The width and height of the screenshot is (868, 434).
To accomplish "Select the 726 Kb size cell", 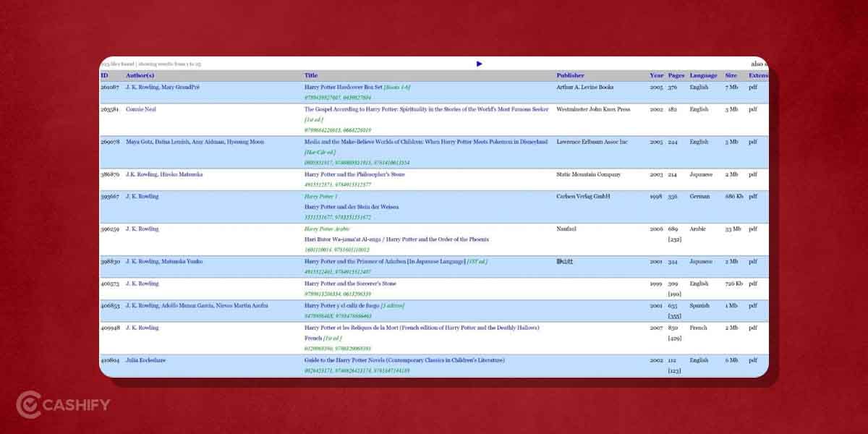I will click(733, 284).
